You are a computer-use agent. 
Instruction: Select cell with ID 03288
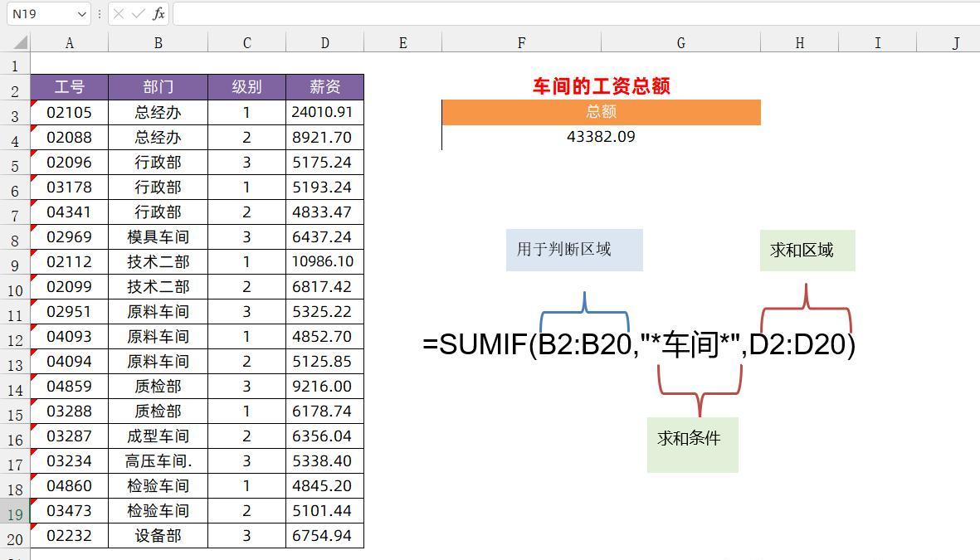70,411
